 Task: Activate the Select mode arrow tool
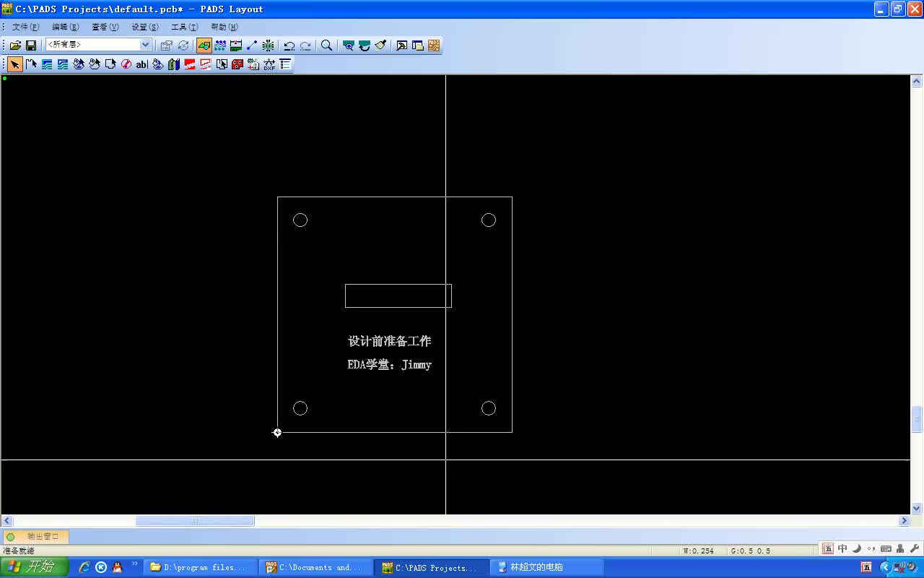(15, 64)
